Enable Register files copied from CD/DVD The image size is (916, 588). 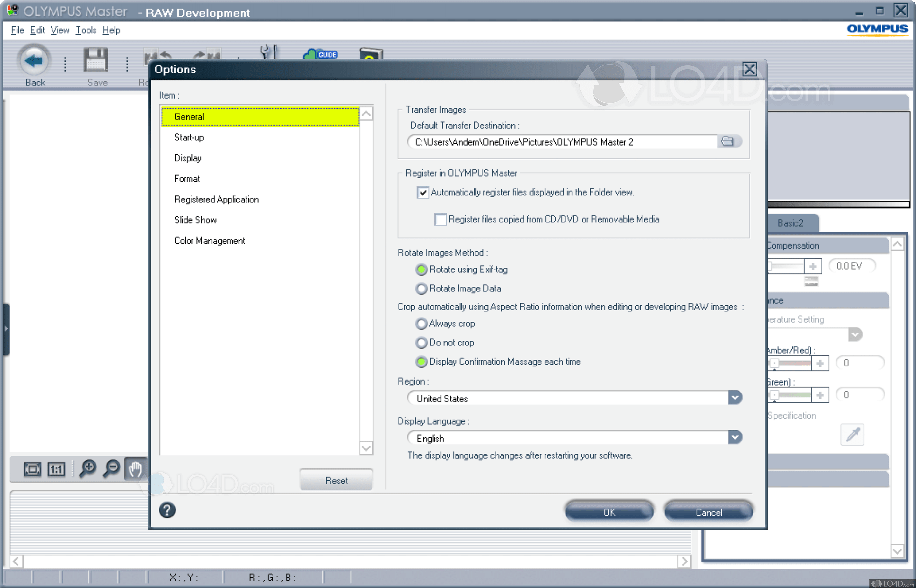click(440, 220)
